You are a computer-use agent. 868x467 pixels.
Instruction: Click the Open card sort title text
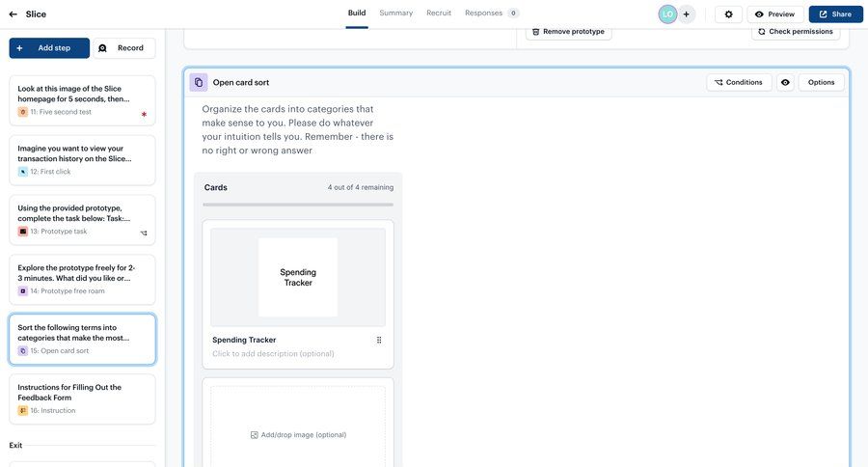tap(241, 83)
